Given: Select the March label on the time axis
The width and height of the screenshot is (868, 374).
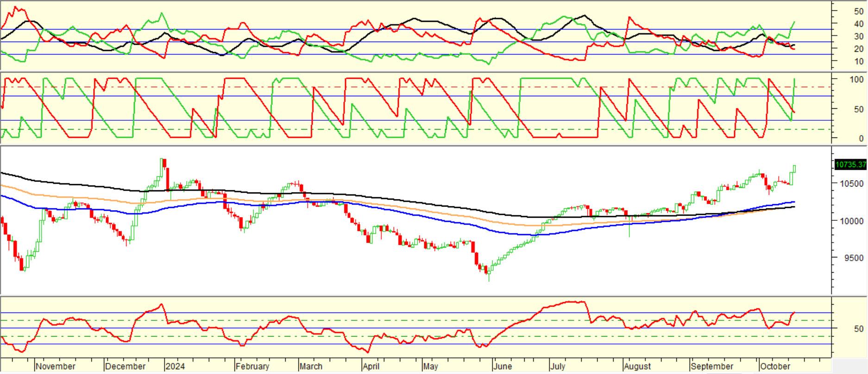Looking at the screenshot, I should 311,366.
